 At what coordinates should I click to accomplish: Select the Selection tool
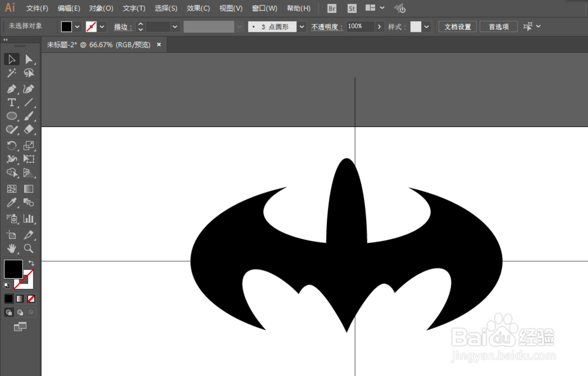(x=12, y=59)
